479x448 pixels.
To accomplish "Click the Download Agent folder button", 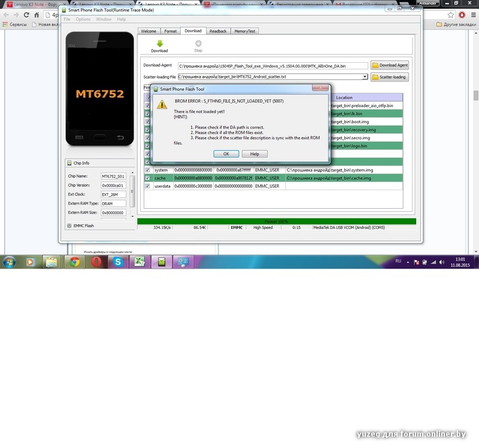I will pos(390,65).
